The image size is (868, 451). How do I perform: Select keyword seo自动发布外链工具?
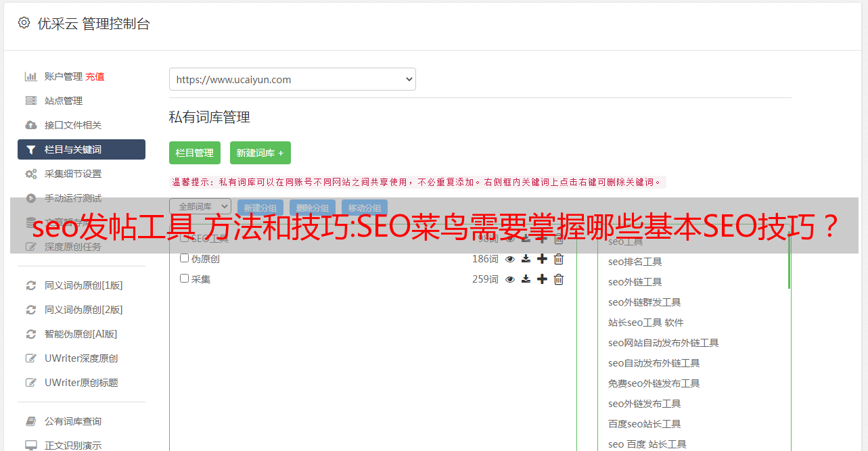(x=654, y=363)
